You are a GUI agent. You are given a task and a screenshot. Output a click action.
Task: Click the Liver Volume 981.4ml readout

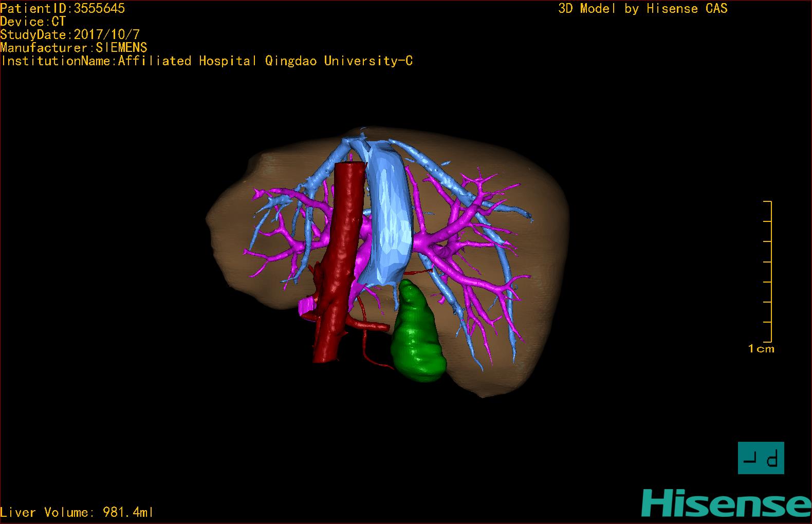pyautogui.click(x=77, y=512)
